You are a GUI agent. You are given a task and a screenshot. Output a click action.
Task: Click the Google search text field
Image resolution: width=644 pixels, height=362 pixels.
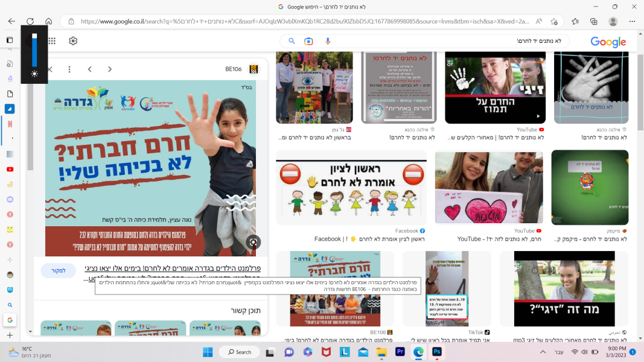447,41
